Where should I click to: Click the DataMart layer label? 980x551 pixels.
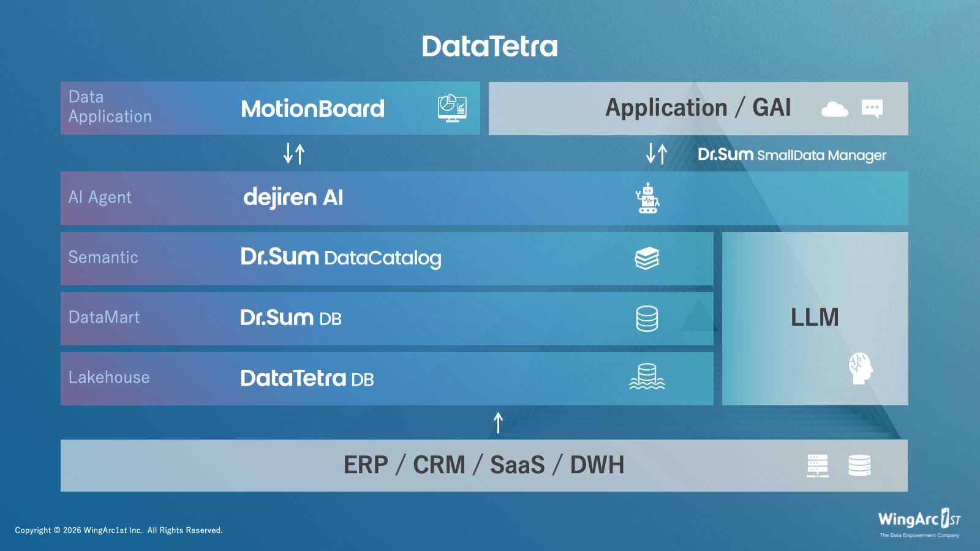pos(104,317)
